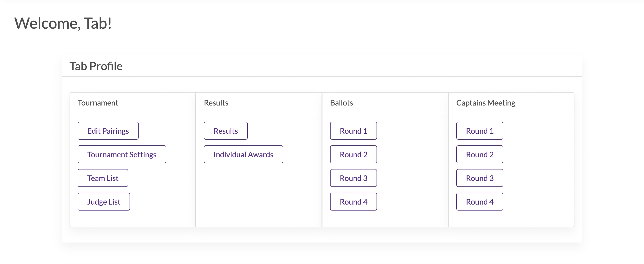Open Captains Meeting Round 4

click(x=479, y=202)
